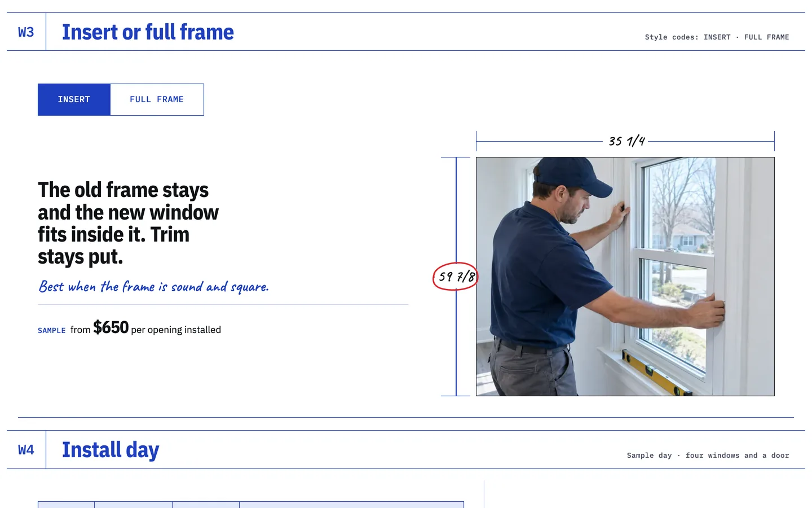Click the handwritten note about sound frames
This screenshot has height=508, width=812.
pyautogui.click(x=153, y=287)
